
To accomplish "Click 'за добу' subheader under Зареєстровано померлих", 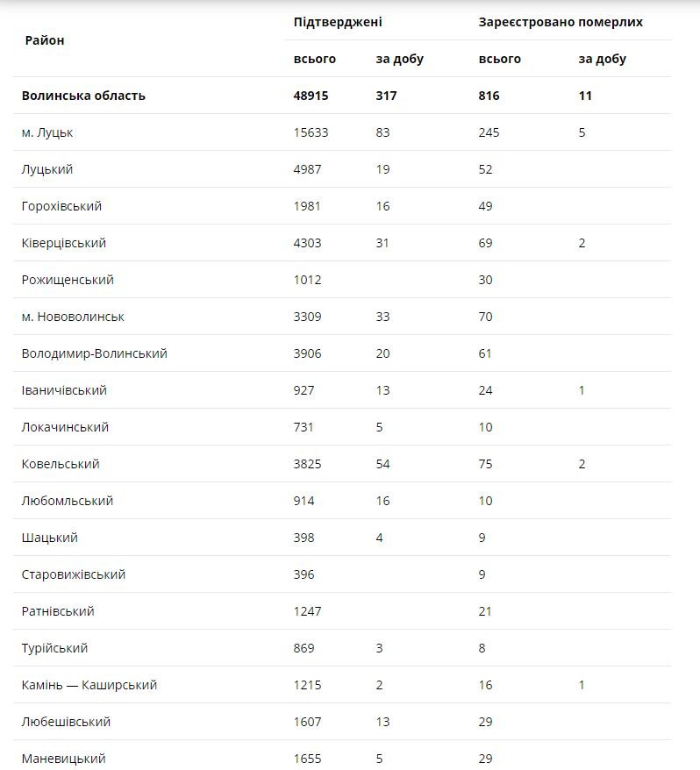I will [603, 59].
